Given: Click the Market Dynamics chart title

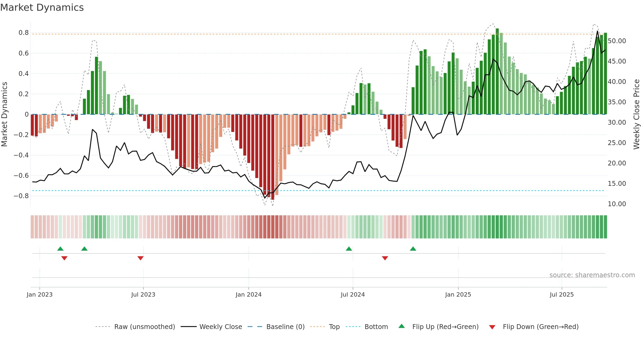Looking at the screenshot, I should [x=42, y=8].
